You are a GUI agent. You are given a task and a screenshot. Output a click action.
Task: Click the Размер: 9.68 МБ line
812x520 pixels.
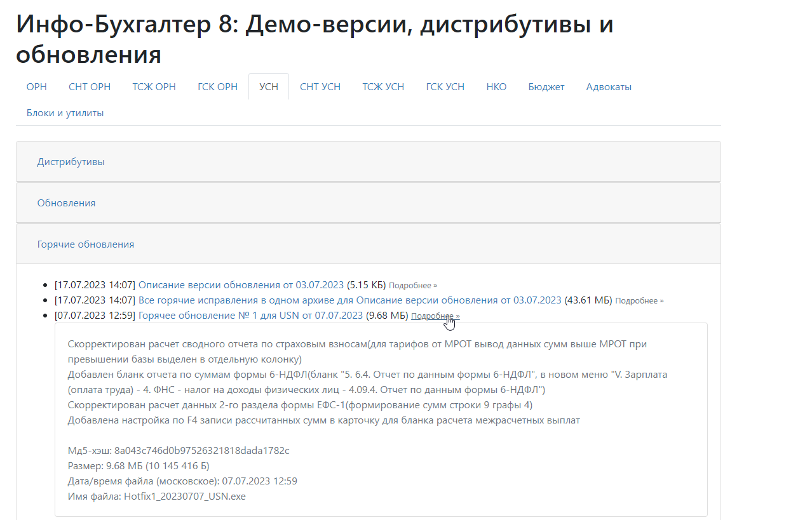click(x=139, y=466)
